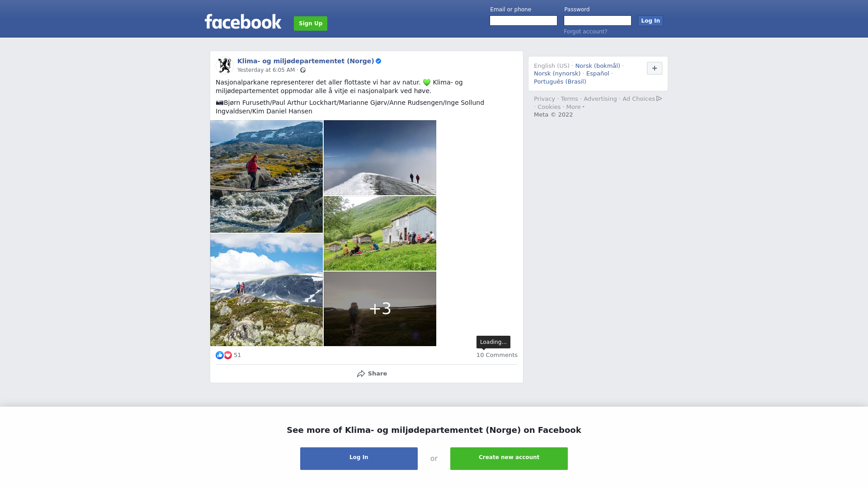Open the Forgot account link
This screenshot has height=488, width=868.
pos(585,32)
